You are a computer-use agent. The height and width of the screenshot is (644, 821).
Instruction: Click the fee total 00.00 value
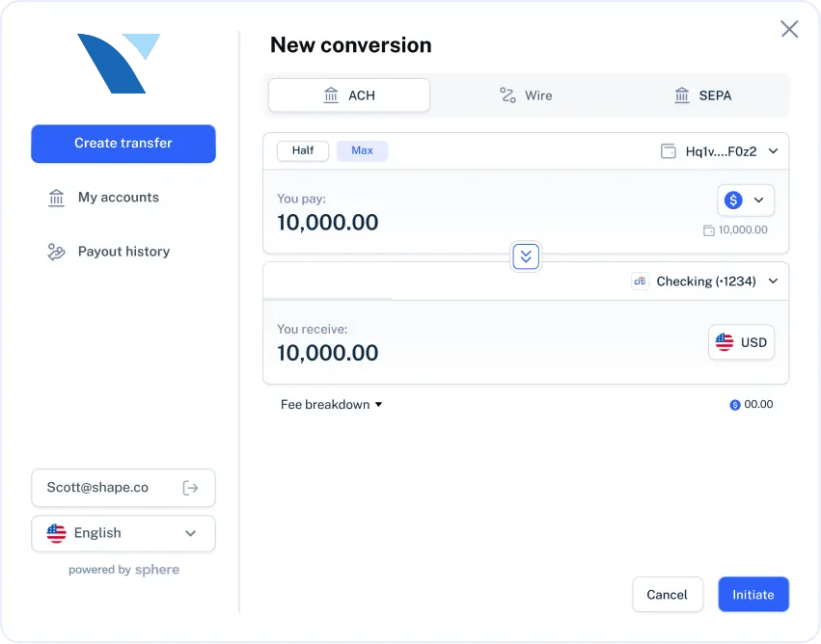tap(758, 404)
